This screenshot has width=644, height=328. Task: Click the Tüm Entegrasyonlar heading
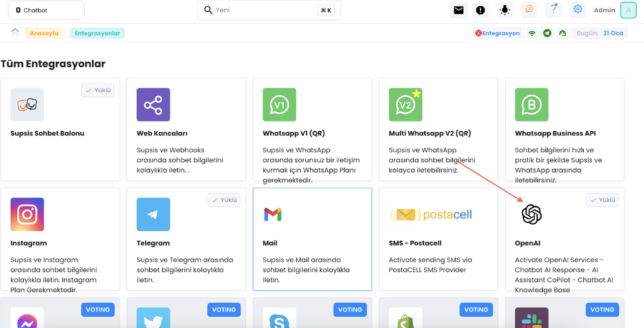pos(53,64)
